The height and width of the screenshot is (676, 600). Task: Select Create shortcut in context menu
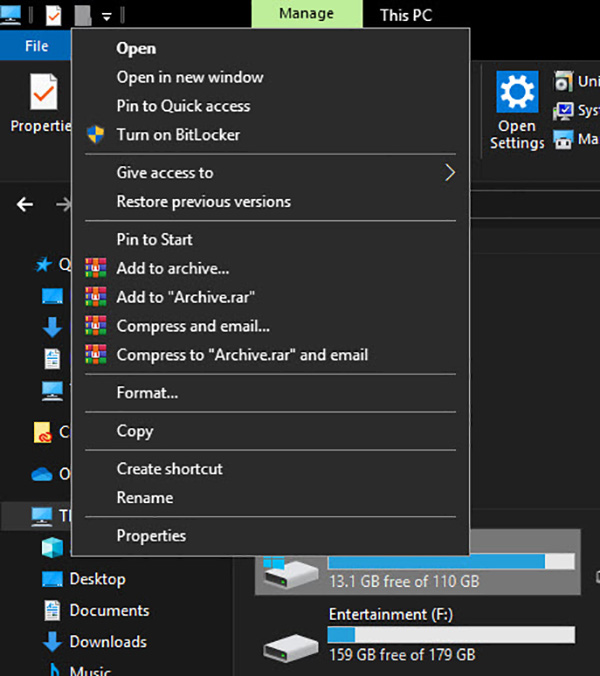(x=169, y=469)
